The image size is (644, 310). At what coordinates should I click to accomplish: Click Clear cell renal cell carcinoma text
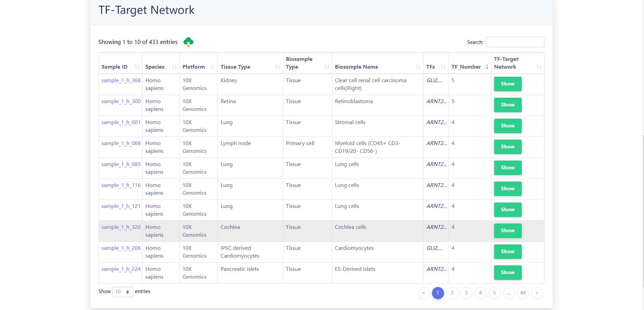(370, 84)
